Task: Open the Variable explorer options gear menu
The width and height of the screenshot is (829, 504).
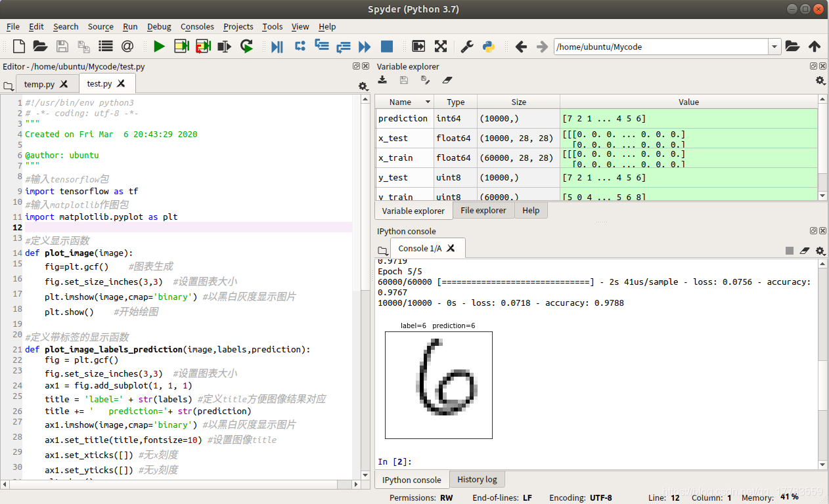Action: pyautogui.click(x=820, y=80)
